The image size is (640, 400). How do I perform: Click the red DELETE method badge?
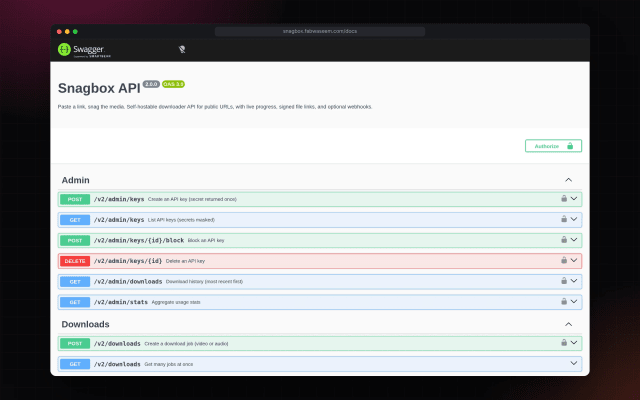pyautogui.click(x=75, y=261)
